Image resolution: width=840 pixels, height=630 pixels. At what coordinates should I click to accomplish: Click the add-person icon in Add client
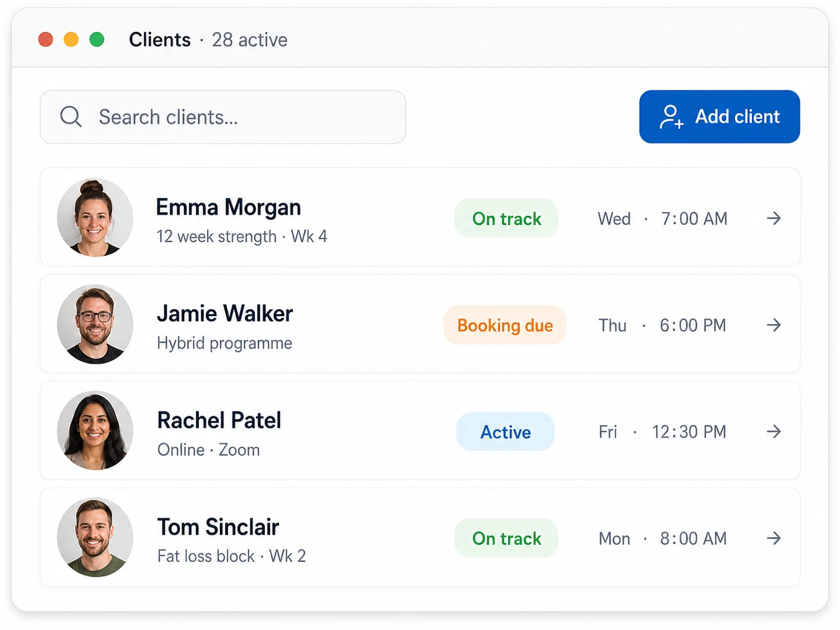(x=671, y=117)
